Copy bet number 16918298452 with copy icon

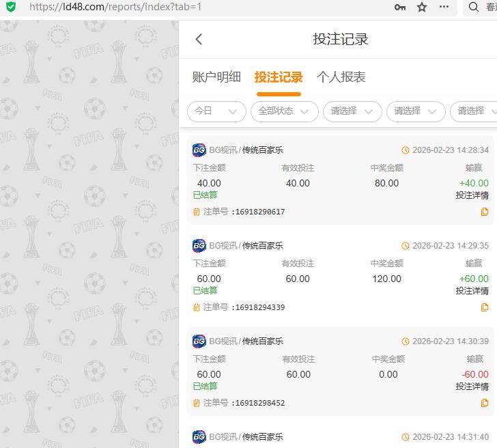[484, 403]
